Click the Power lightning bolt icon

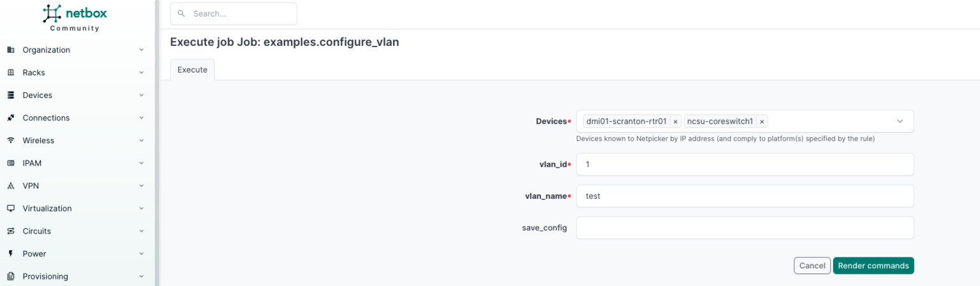(10, 254)
